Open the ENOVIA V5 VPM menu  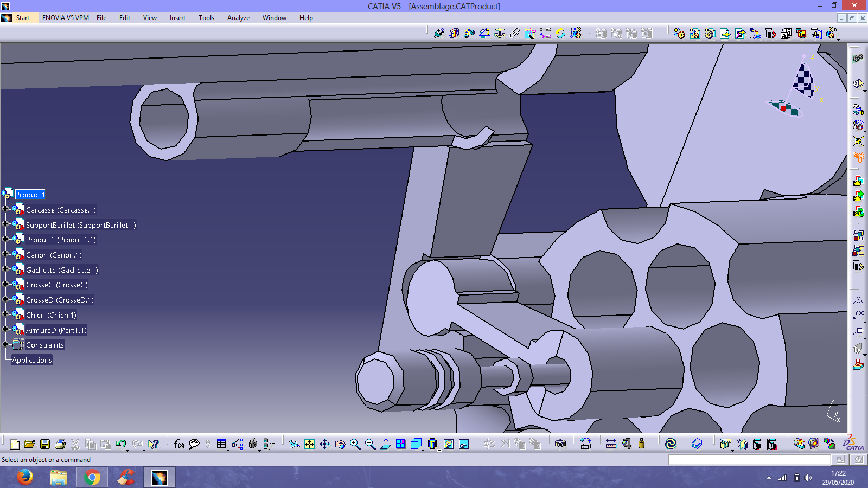pyautogui.click(x=66, y=18)
